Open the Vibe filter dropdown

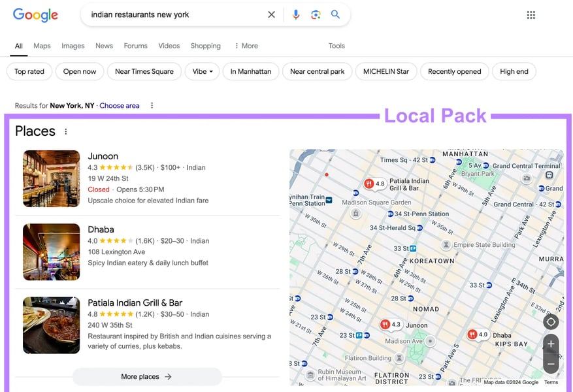[202, 72]
